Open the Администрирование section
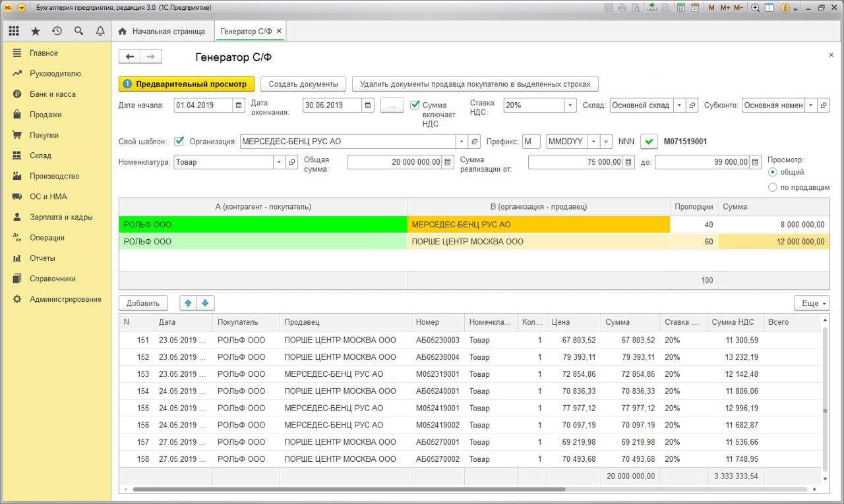 [x=65, y=299]
